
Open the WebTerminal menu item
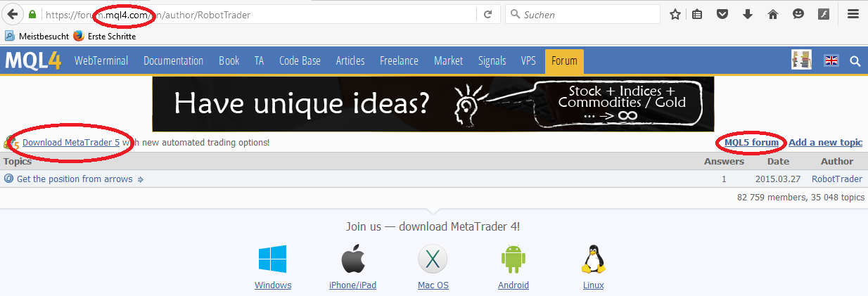[x=101, y=60]
